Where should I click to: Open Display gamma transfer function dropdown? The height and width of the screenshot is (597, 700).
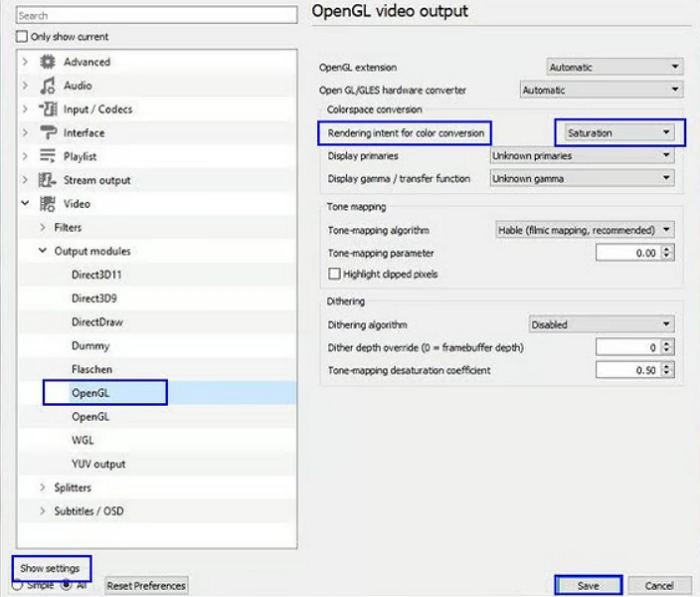click(x=582, y=178)
